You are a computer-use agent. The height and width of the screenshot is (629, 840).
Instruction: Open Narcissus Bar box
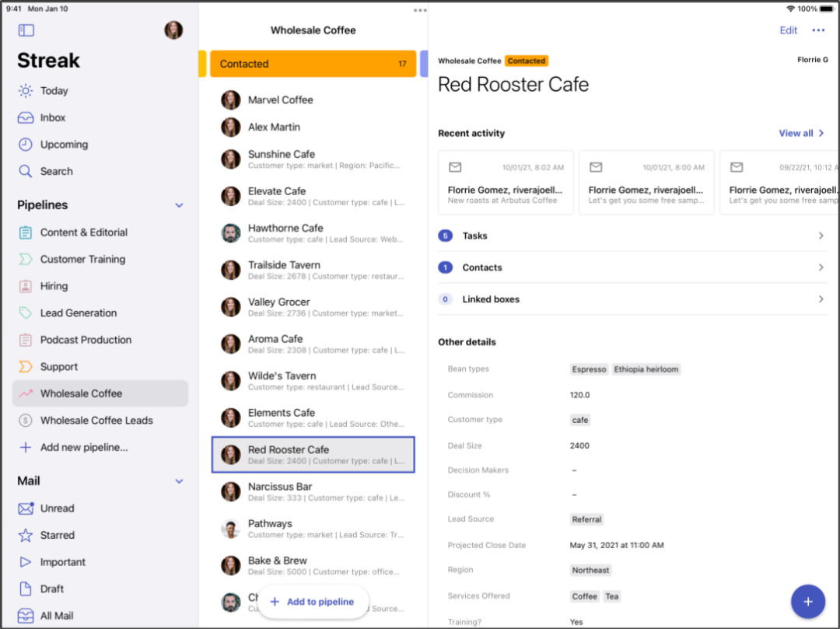(313, 492)
